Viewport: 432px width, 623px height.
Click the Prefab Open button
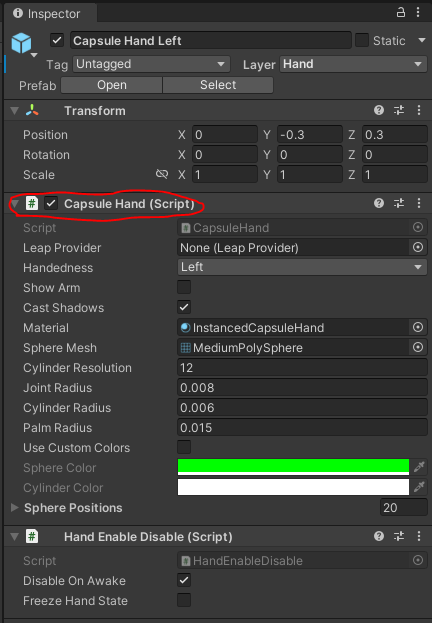click(112, 85)
